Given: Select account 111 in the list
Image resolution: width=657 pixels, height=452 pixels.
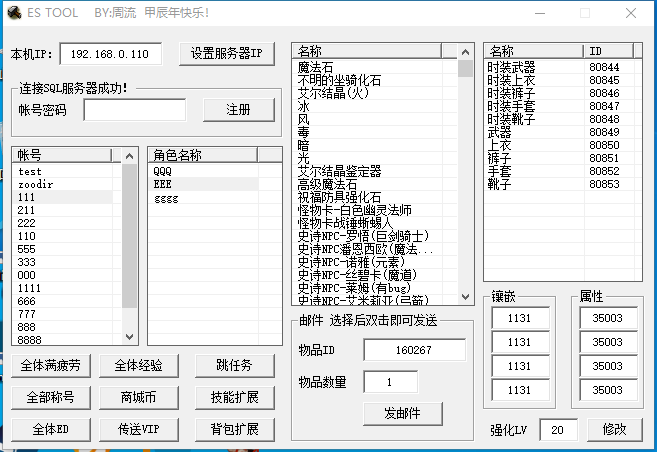Looking at the screenshot, I should pos(62,197).
